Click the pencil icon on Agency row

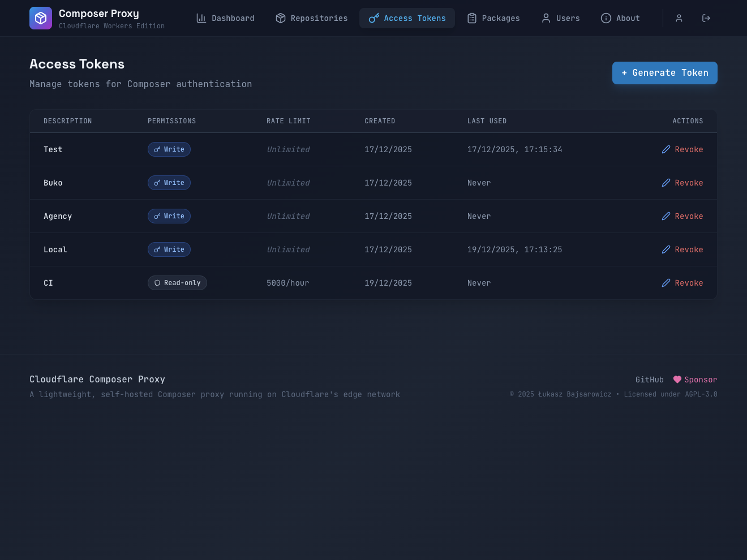(666, 216)
